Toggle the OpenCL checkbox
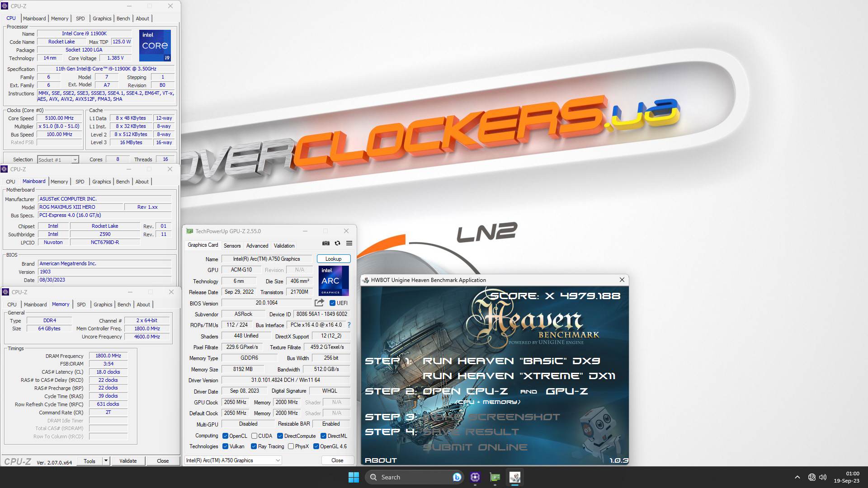Image resolution: width=868 pixels, height=488 pixels. click(225, 436)
